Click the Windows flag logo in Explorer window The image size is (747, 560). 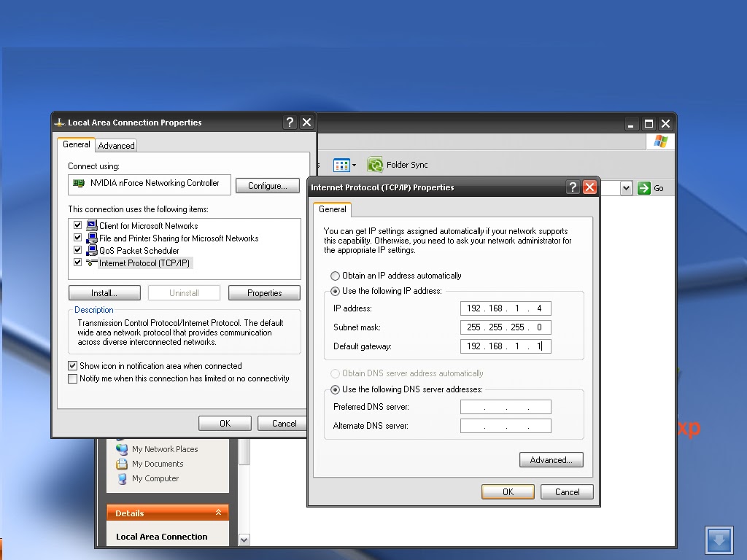(x=661, y=141)
